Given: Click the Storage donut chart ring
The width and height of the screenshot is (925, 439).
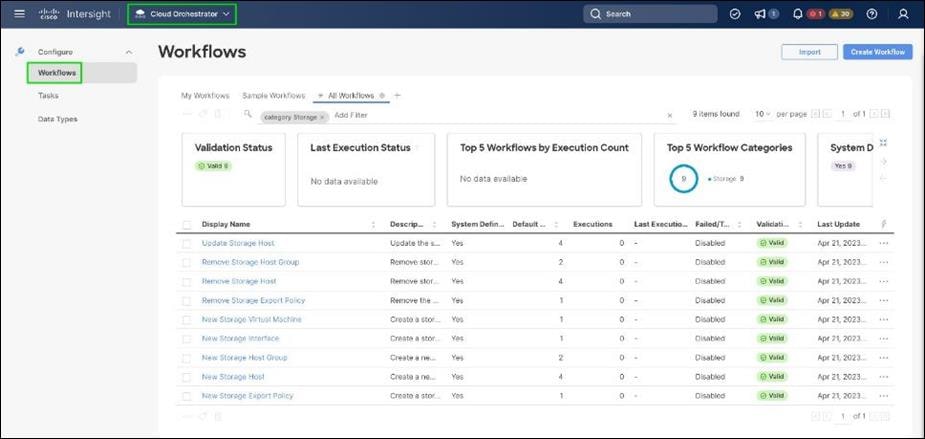Looking at the screenshot, I should coord(684,178).
